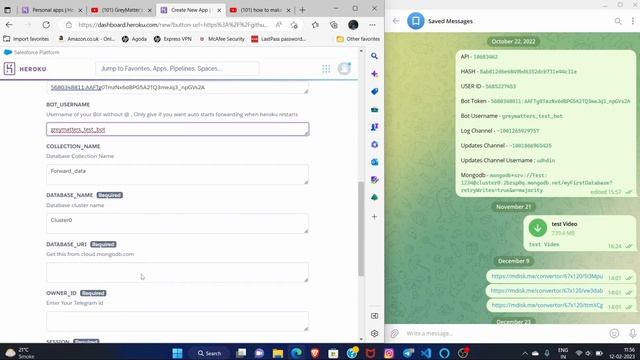
Task: Add this page to favorites star
Action: pyautogui.click(x=294, y=25)
